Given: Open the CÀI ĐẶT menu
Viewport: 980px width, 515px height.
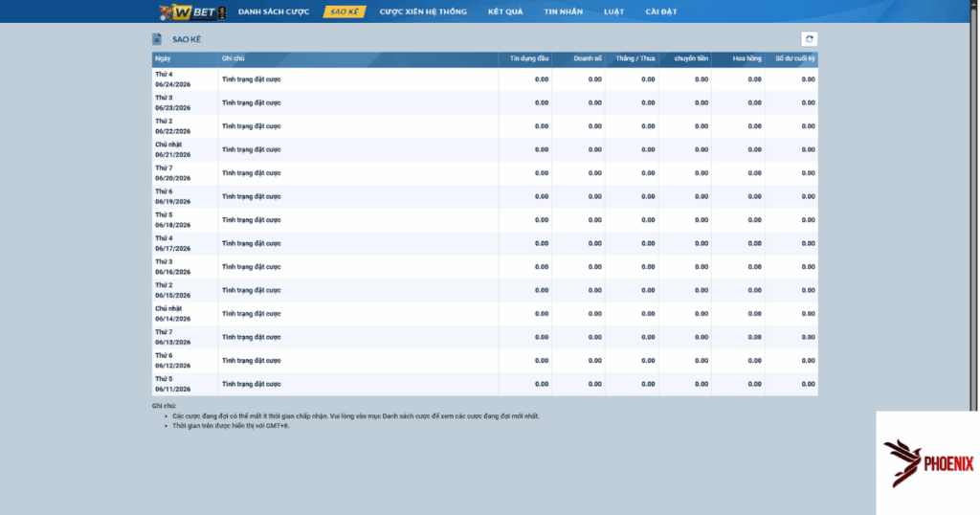Looking at the screenshot, I should pos(661,11).
